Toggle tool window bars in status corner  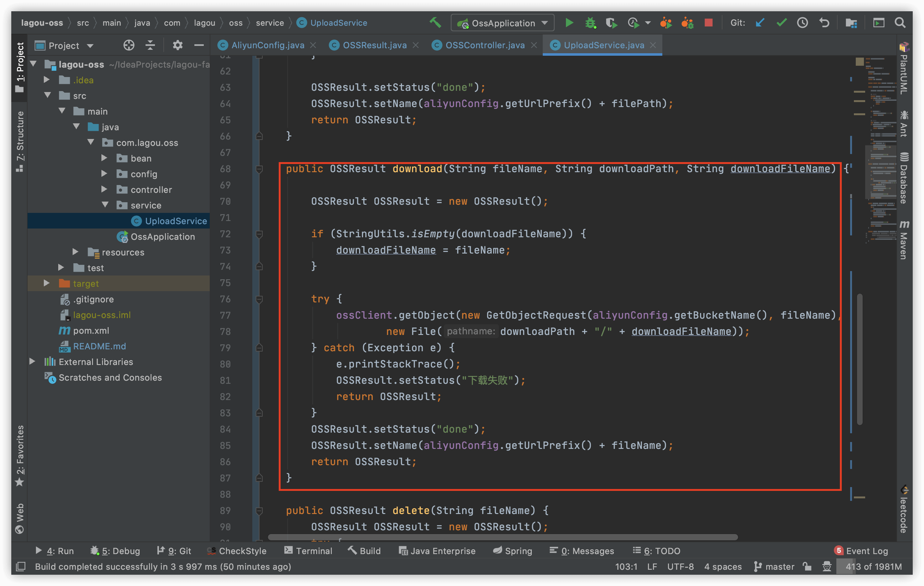coord(21,566)
